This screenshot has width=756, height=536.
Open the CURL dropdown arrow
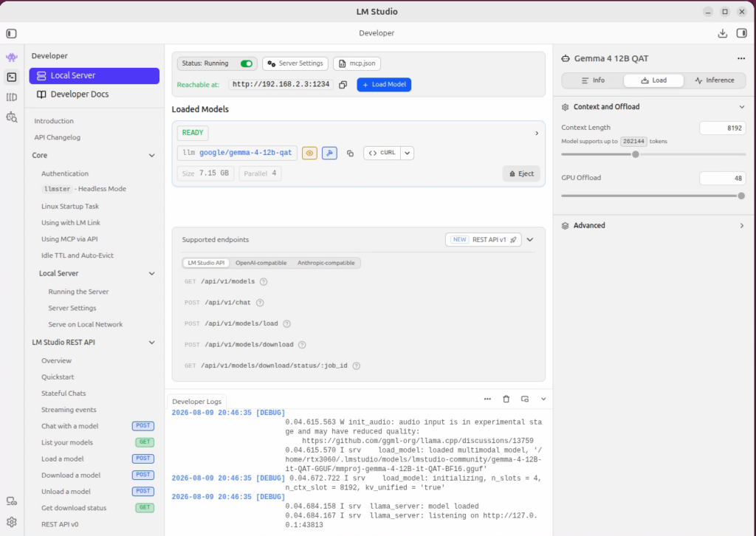pos(408,154)
